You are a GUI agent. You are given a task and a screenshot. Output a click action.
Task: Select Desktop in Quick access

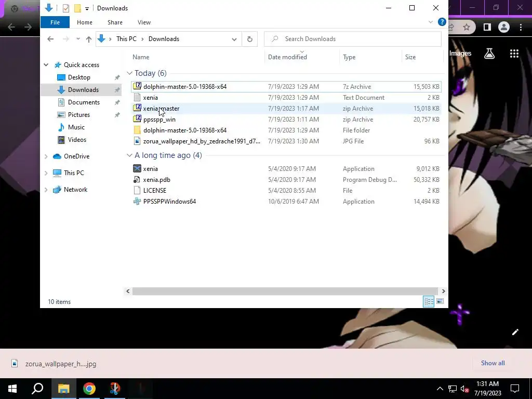(79, 77)
